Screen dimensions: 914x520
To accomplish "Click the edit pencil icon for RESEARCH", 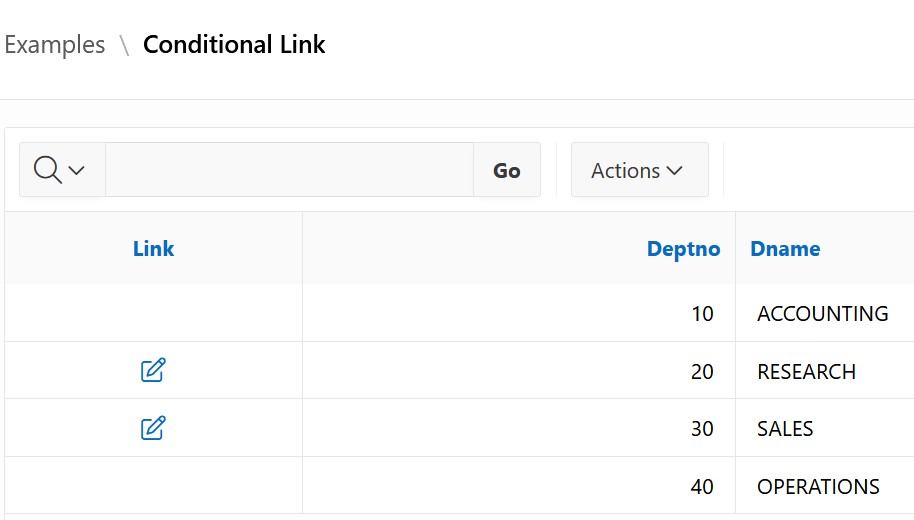I will pos(153,371).
